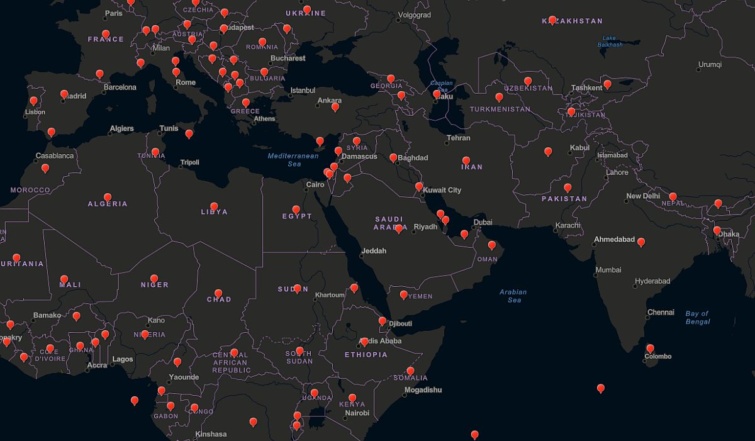Open the Niger location marker
The width and height of the screenshot is (755, 441).
coord(154,279)
